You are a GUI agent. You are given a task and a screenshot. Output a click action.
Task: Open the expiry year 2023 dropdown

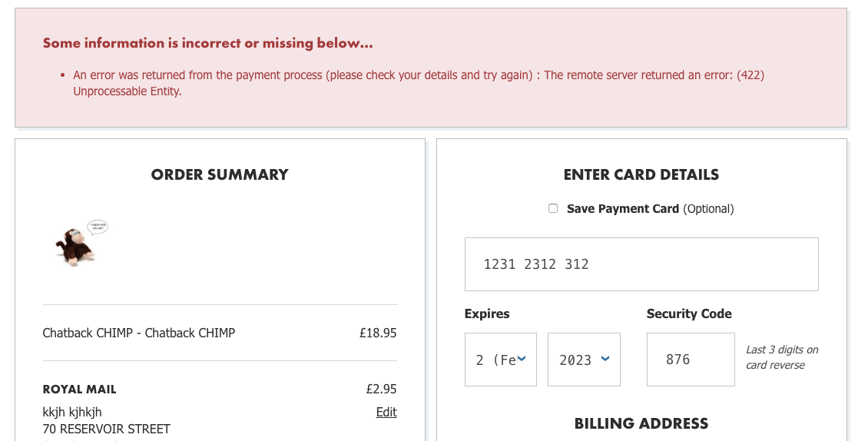(x=584, y=360)
